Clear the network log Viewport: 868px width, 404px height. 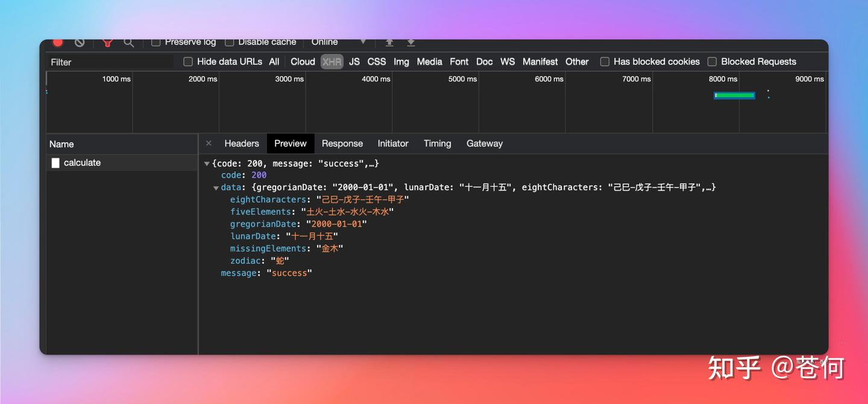point(80,43)
